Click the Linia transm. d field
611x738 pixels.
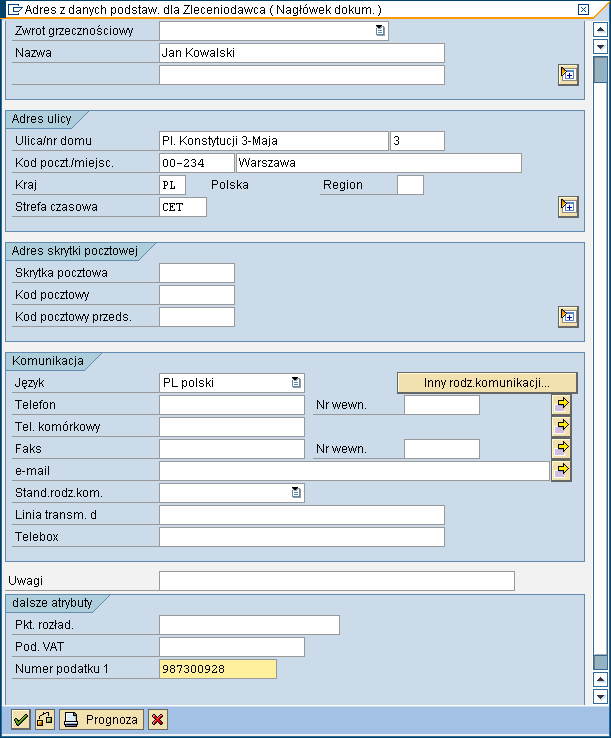point(302,515)
